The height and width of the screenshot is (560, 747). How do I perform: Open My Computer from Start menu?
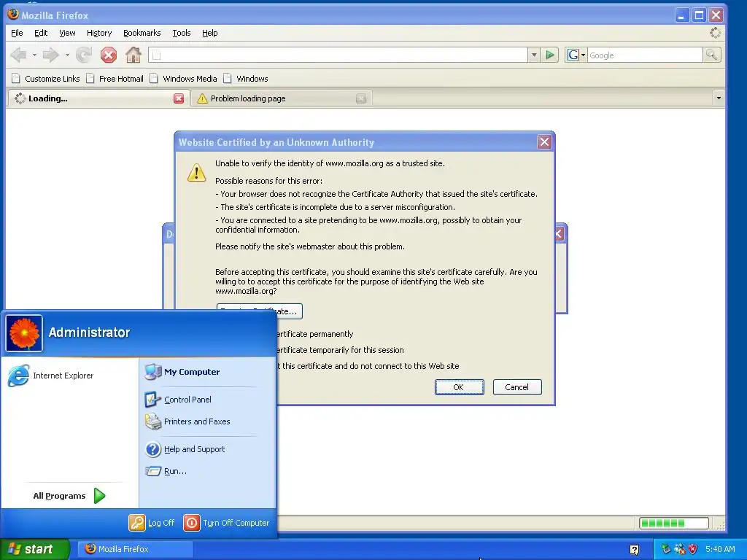pyautogui.click(x=182, y=372)
